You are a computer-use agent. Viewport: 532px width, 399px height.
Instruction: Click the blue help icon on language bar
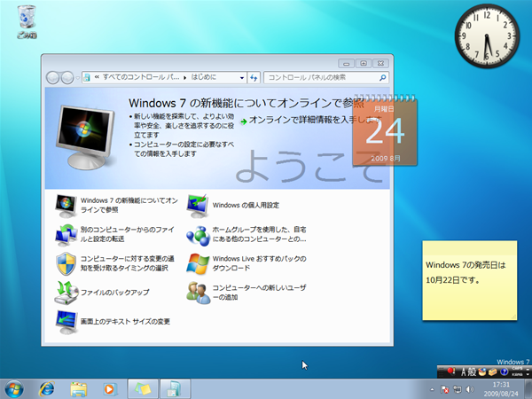tap(504, 372)
